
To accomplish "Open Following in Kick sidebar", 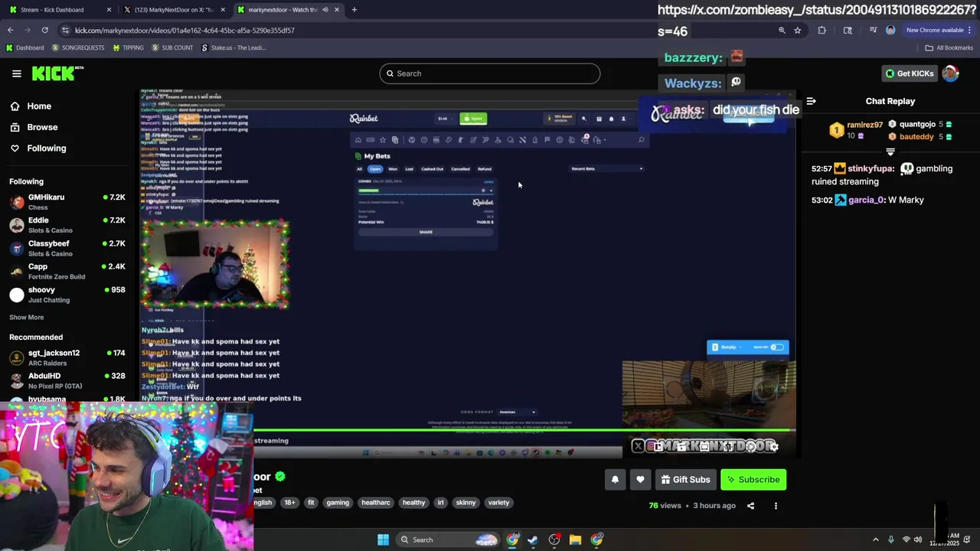I will (x=47, y=148).
